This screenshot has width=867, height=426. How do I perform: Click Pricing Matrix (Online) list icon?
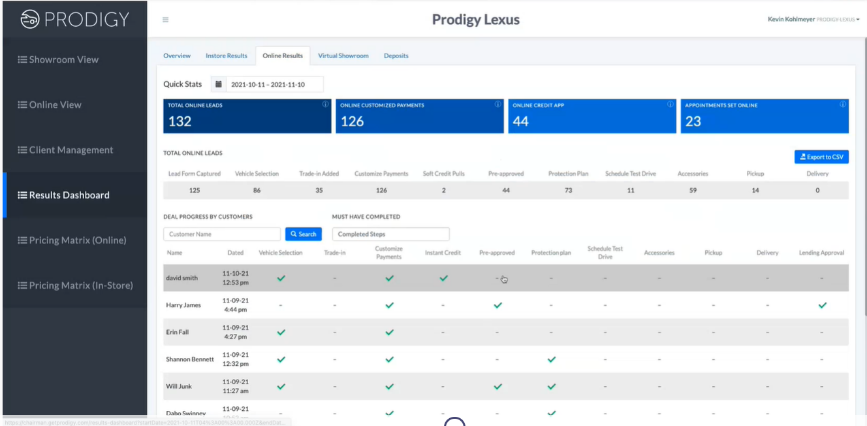(x=22, y=240)
